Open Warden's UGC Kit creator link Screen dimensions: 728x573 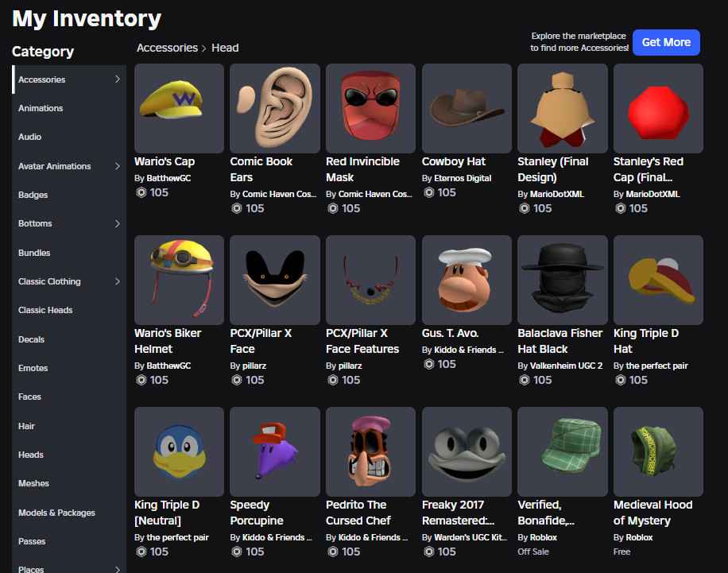coord(470,537)
